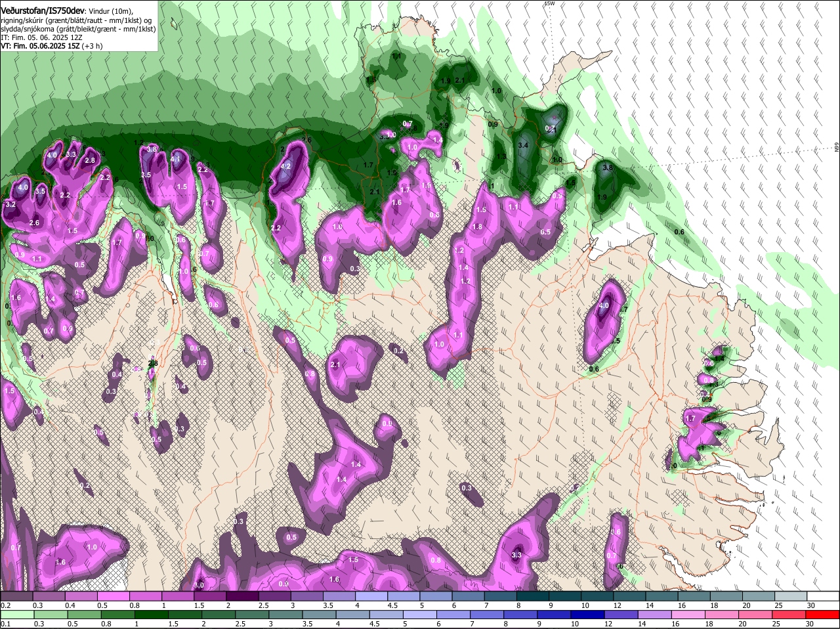Click the "15W" longitude label at the top edge
The width and height of the screenshot is (840, 629).
[549, 3]
